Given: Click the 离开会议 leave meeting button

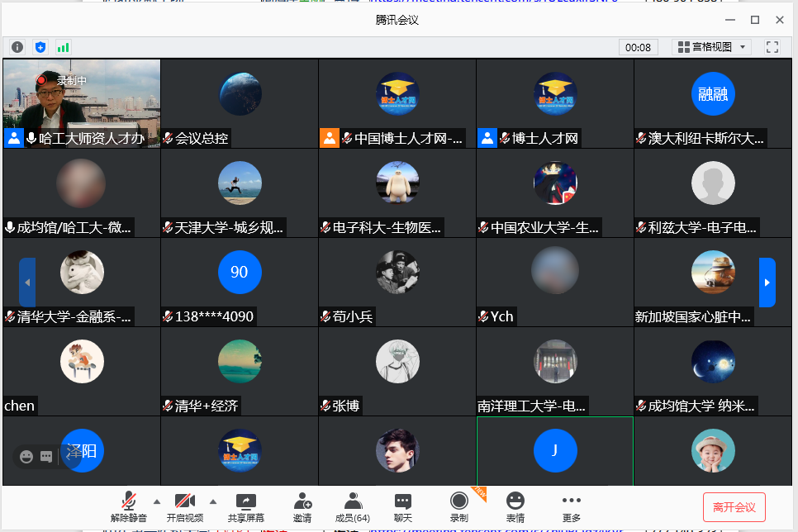Looking at the screenshot, I should [734, 507].
